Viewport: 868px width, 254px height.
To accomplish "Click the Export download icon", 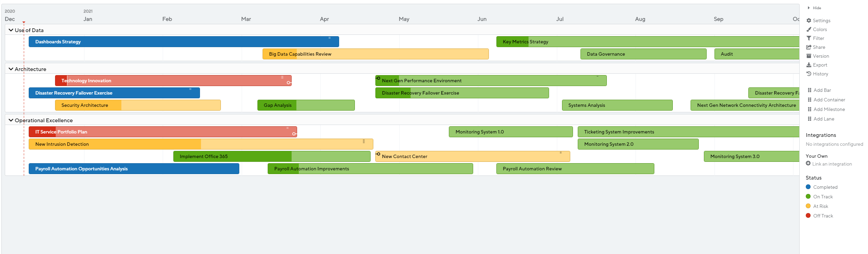I will 809,65.
